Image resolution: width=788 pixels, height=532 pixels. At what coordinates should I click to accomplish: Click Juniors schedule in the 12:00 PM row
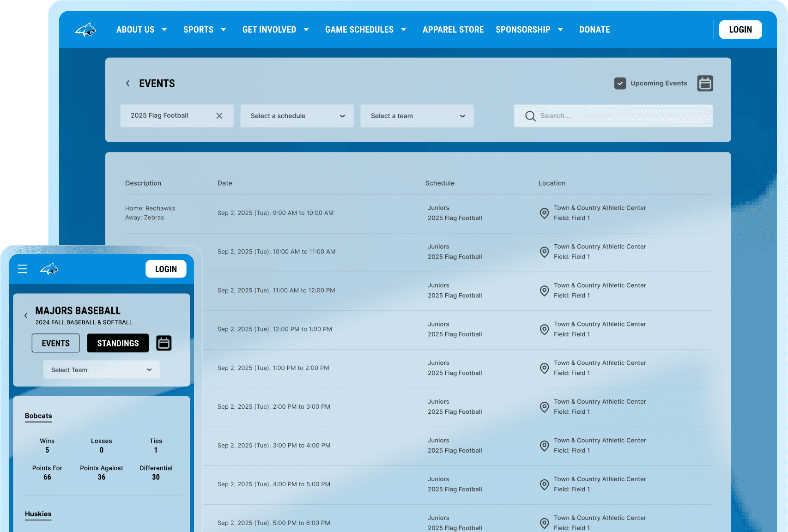[x=438, y=324]
